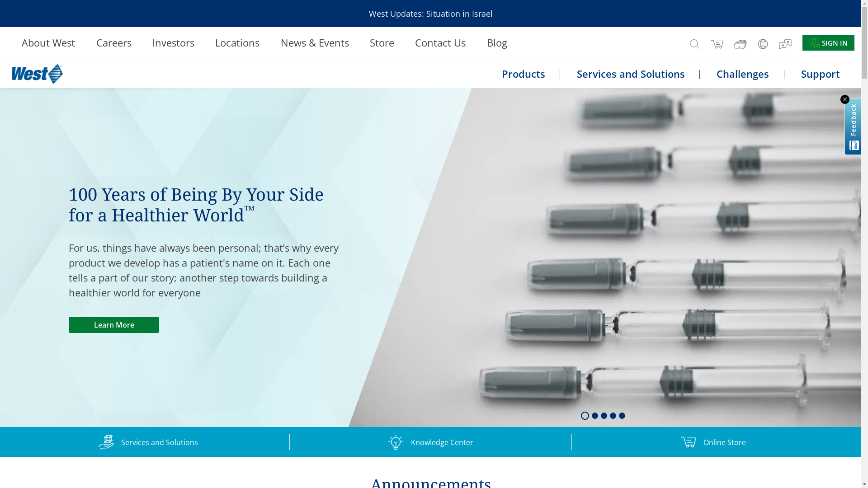Image resolution: width=868 pixels, height=488 pixels.
Task: Click the green Learn More button
Action: 114,325
